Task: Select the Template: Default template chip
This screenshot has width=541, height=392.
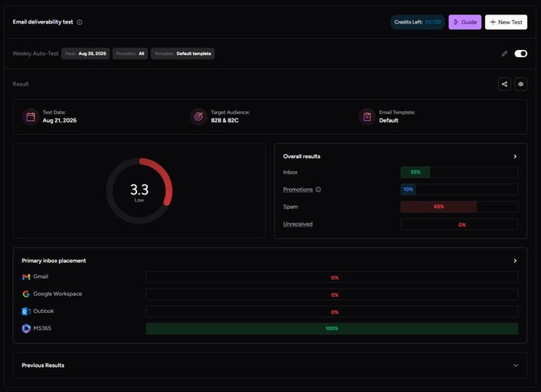Action: pos(182,53)
